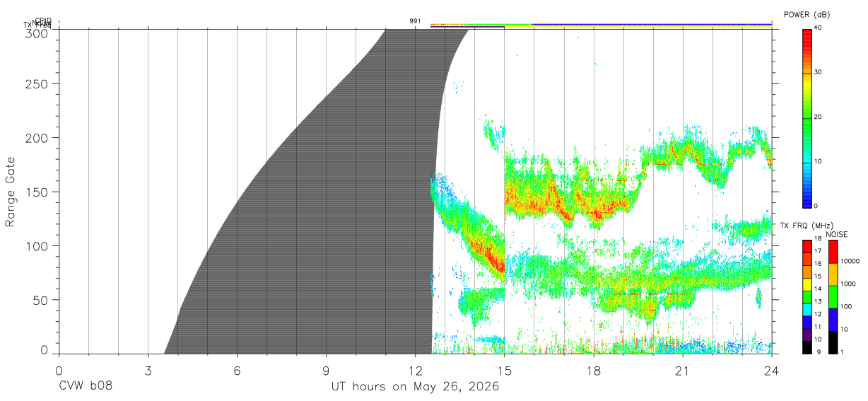868x401 pixels.
Task: Click the black swatch of TX FRQ legend
Action: coord(807,348)
